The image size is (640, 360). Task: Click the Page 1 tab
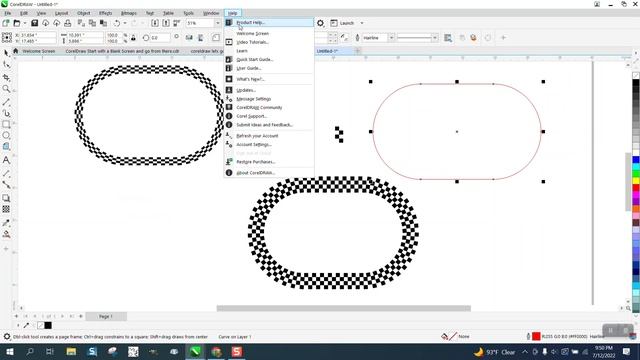coord(106,316)
